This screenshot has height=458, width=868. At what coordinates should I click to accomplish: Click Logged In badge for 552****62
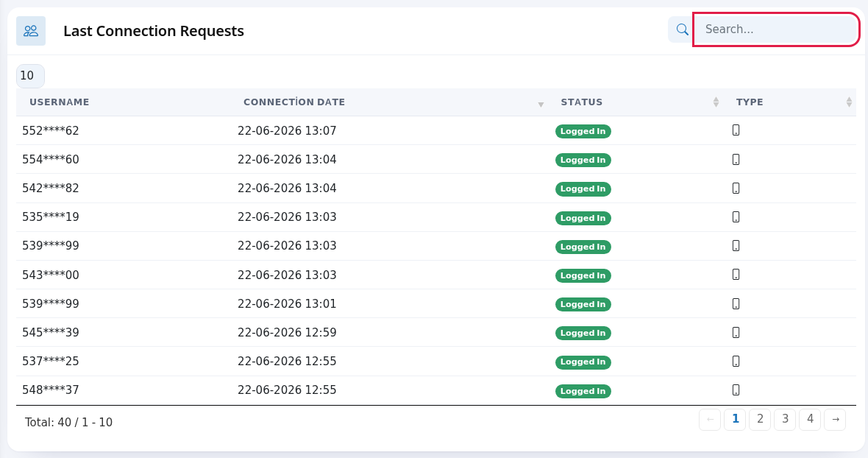click(583, 131)
